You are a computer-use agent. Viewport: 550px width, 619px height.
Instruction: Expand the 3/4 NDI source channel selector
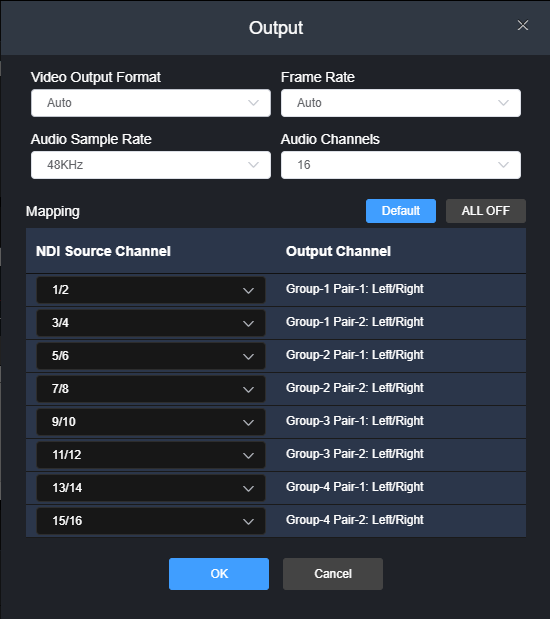click(x=151, y=323)
